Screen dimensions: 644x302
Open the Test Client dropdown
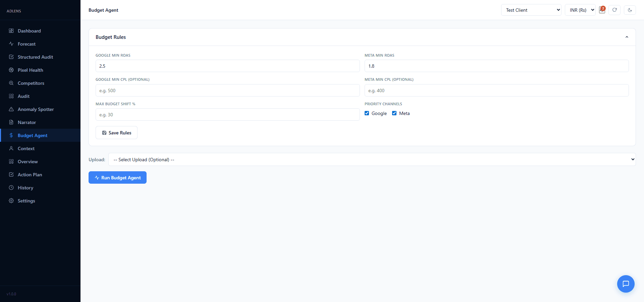point(531,10)
